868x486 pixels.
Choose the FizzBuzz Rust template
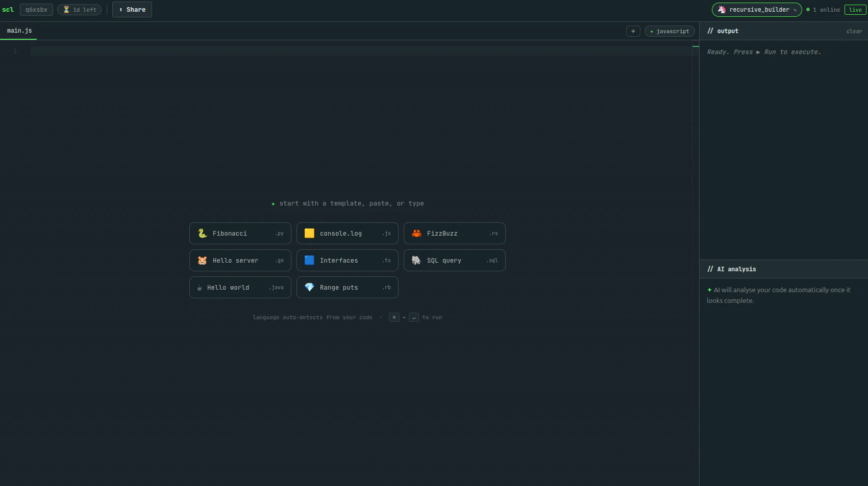point(455,234)
